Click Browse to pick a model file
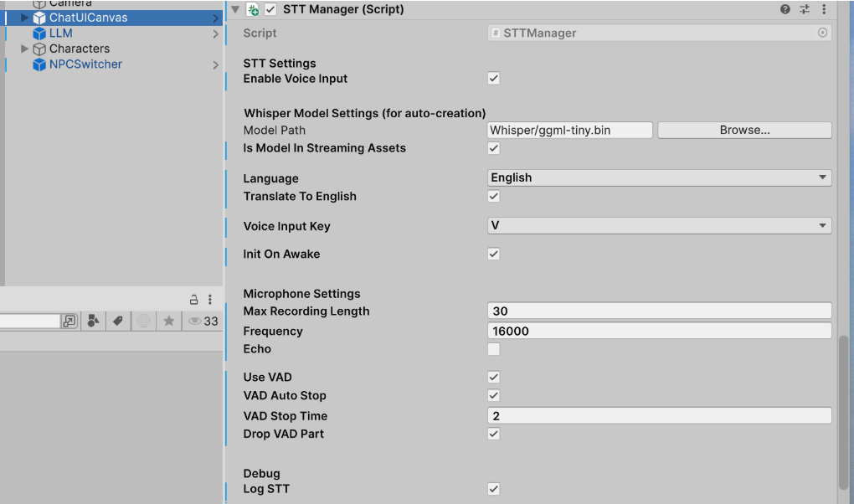854x504 pixels. coord(743,130)
